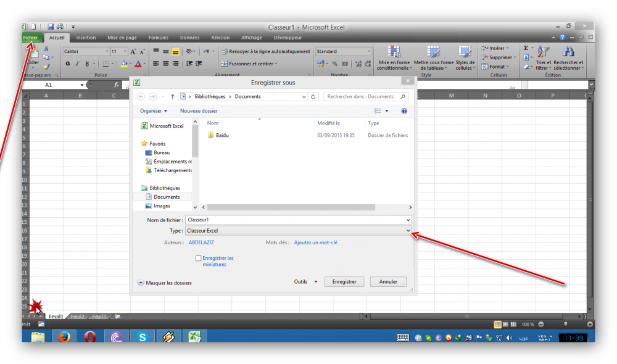The height and width of the screenshot is (364, 617).
Task: Switch to the Insertion tab
Action: pyautogui.click(x=86, y=38)
